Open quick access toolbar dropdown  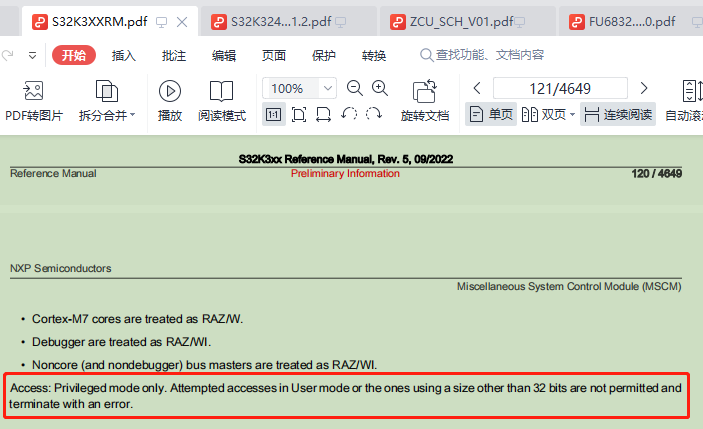click(32, 56)
